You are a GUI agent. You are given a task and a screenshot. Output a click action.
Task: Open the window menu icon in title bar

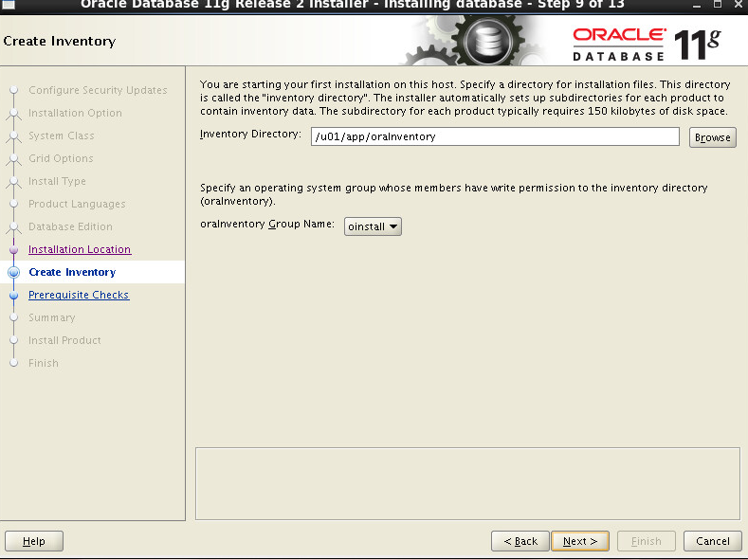click(9, 5)
